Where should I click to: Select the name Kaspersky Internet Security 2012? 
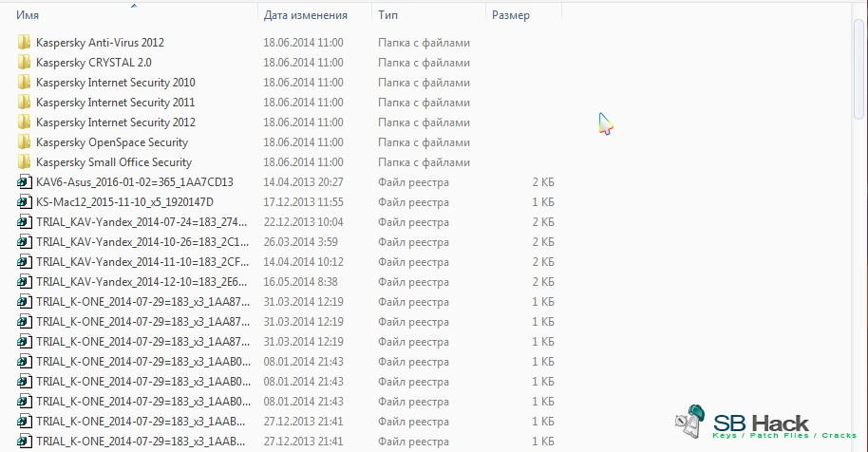(116, 122)
